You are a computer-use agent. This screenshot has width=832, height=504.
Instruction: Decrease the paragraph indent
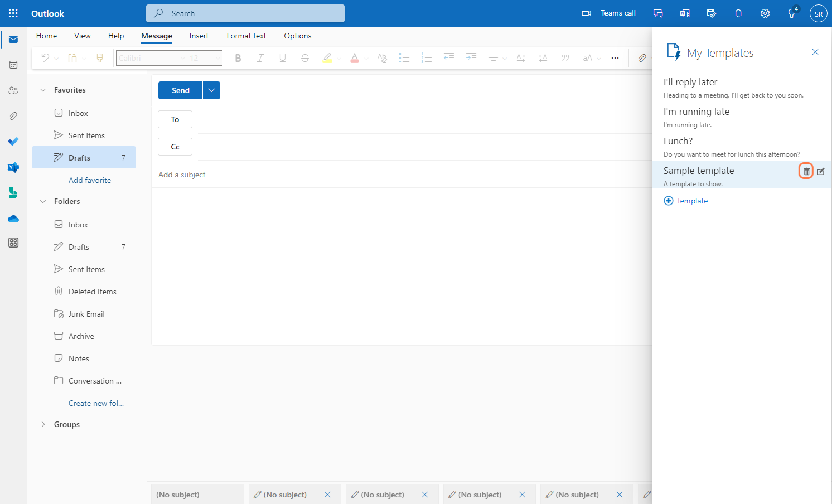click(x=449, y=58)
